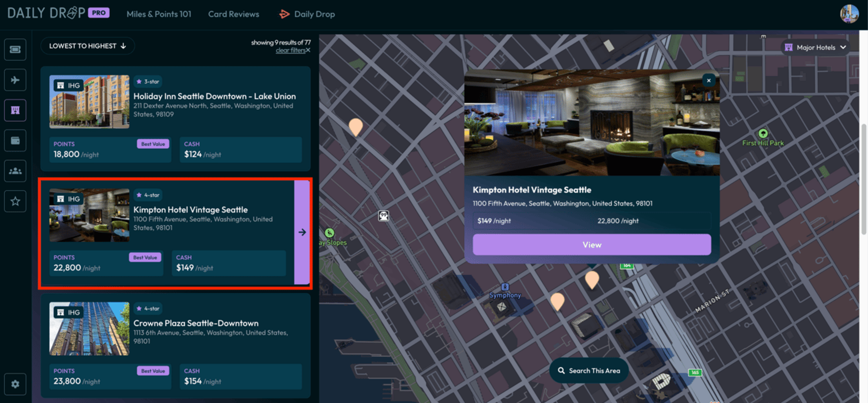Image resolution: width=868 pixels, height=403 pixels.
Task: Open Miles & Points 101 menu
Action: [159, 14]
